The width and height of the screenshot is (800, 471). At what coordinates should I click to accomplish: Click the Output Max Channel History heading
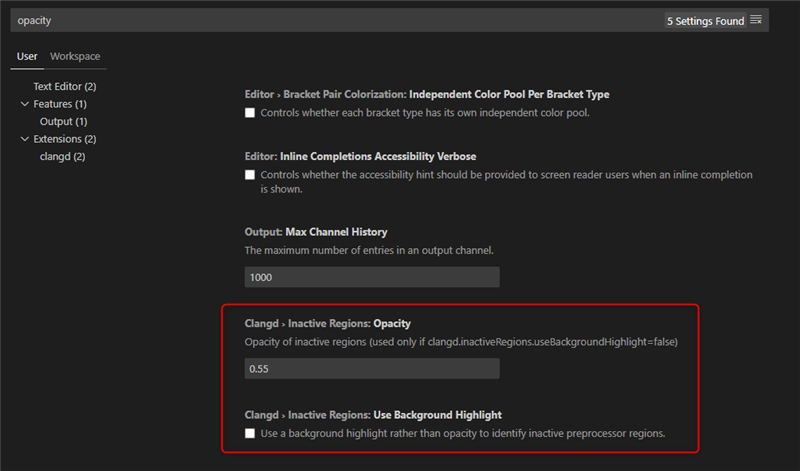pos(316,232)
